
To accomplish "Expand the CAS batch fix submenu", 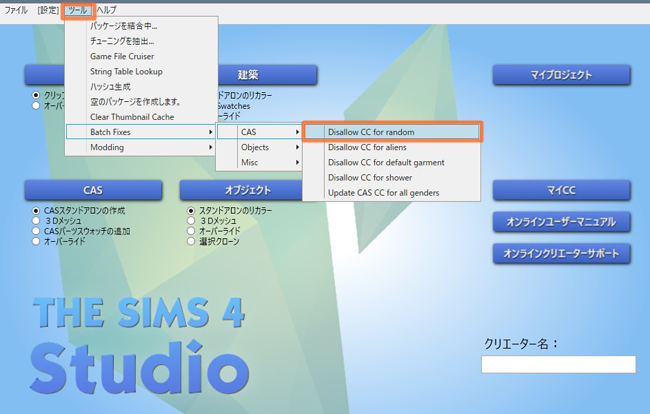I will click(259, 132).
